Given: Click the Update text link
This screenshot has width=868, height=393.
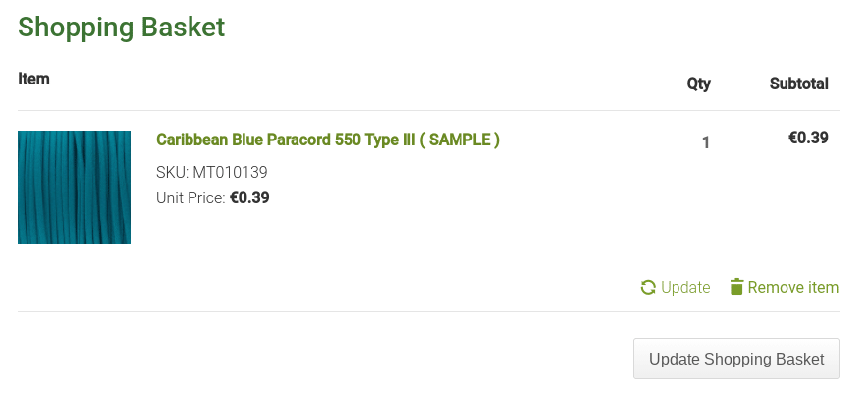Looking at the screenshot, I should (x=685, y=288).
